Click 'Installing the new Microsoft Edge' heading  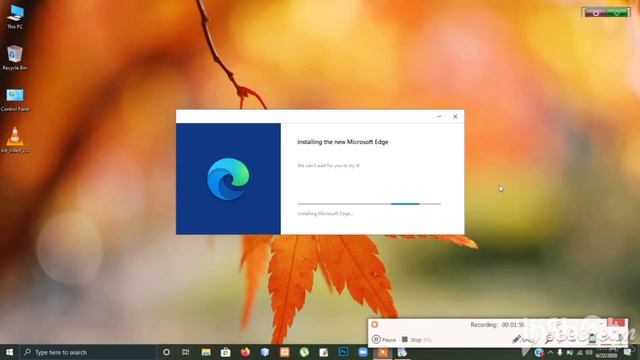342,142
